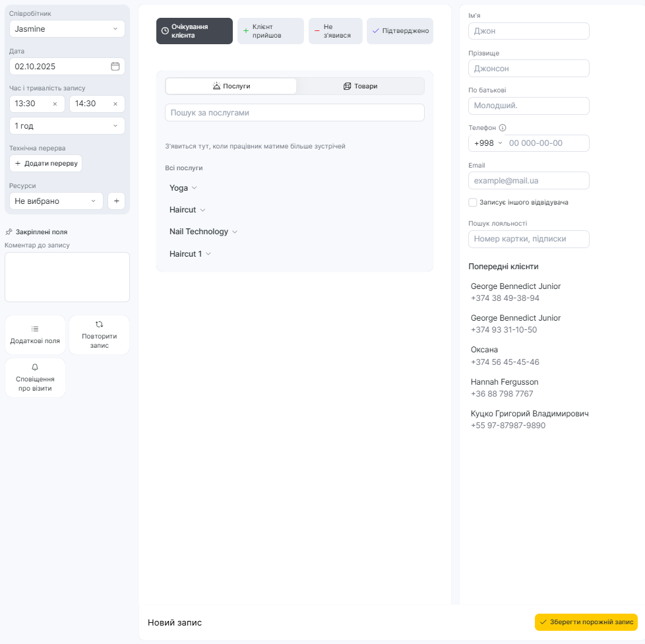This screenshot has height=644, width=645.
Task: Open the Jasmine employee dropdown
Action: 67,29
